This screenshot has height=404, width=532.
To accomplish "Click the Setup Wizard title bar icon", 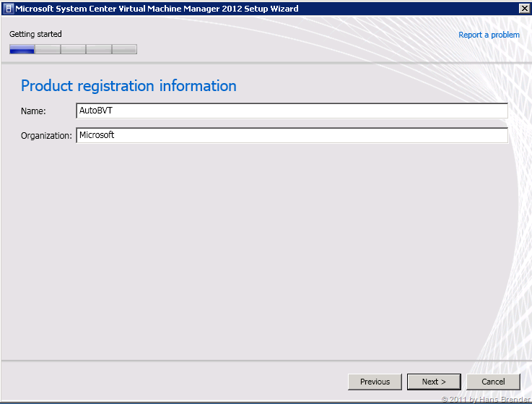I will point(8,8).
